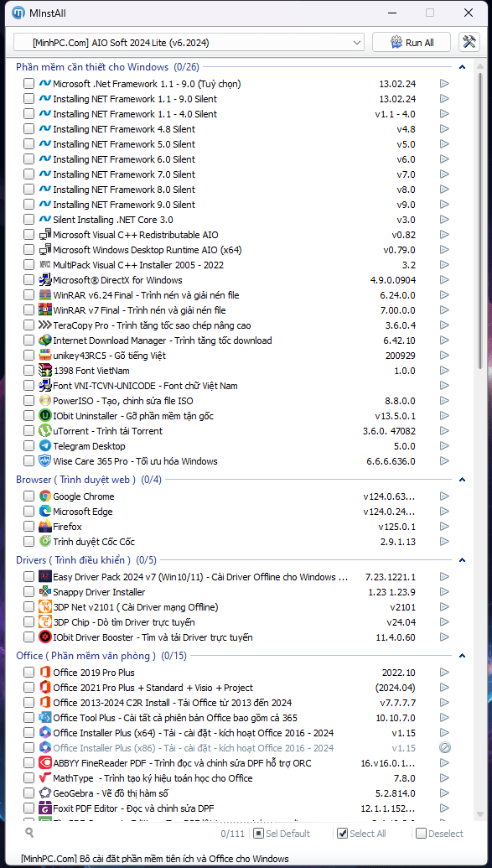
Task: Check the Firefox checkbox
Action: click(28, 527)
